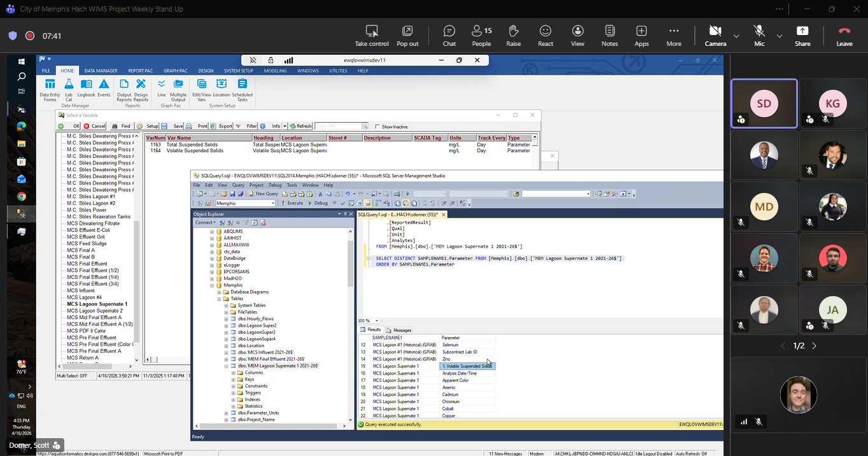Expand the DataBridge database node
Image resolution: width=868 pixels, height=456 pixels.
pos(212,259)
